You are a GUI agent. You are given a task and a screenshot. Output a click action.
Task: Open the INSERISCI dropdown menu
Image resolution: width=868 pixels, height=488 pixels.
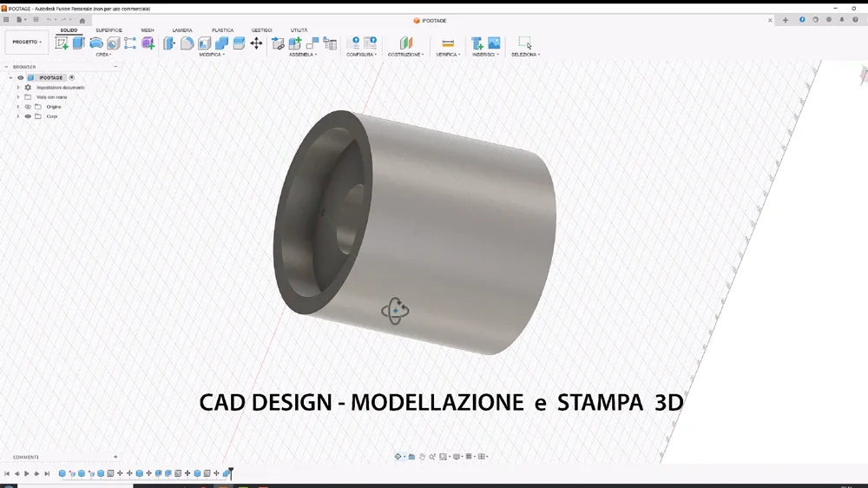pyautogui.click(x=485, y=55)
